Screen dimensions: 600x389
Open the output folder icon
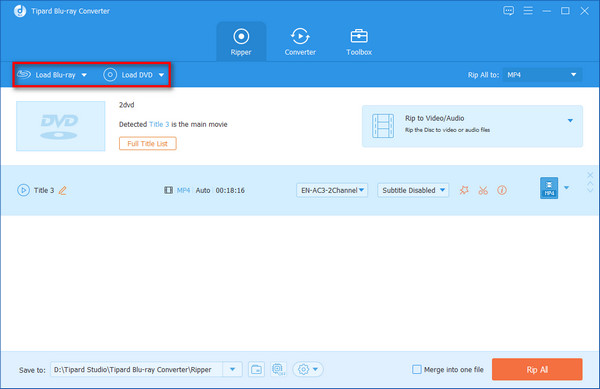pos(256,369)
